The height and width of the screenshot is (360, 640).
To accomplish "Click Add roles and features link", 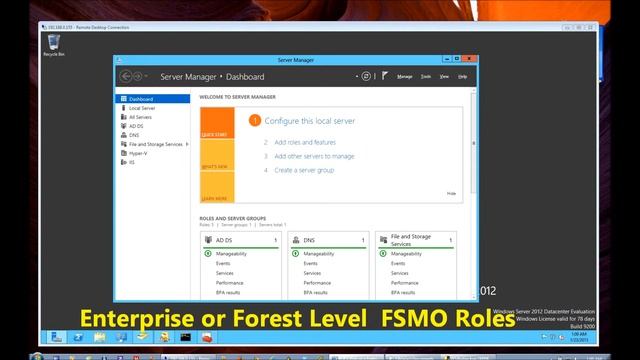I will coord(305,142).
